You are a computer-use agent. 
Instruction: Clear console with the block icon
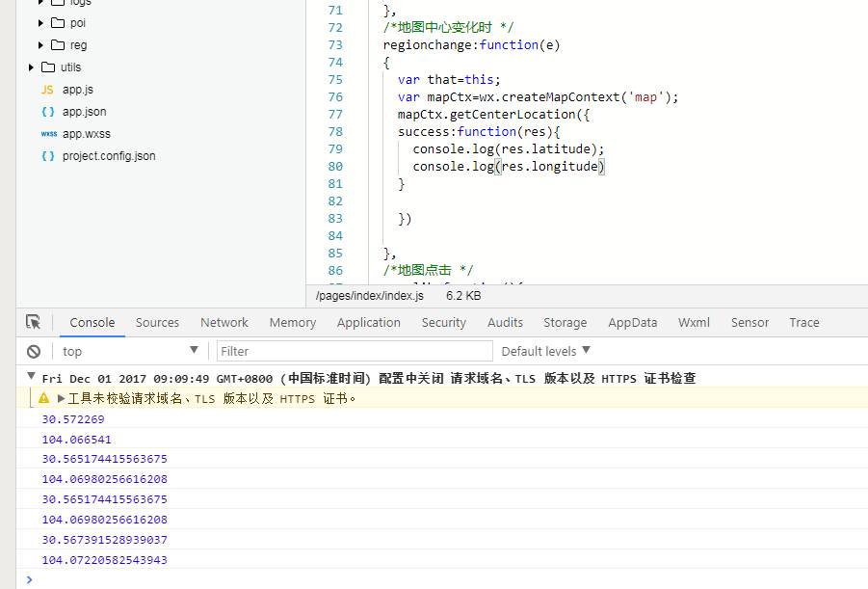coord(34,352)
